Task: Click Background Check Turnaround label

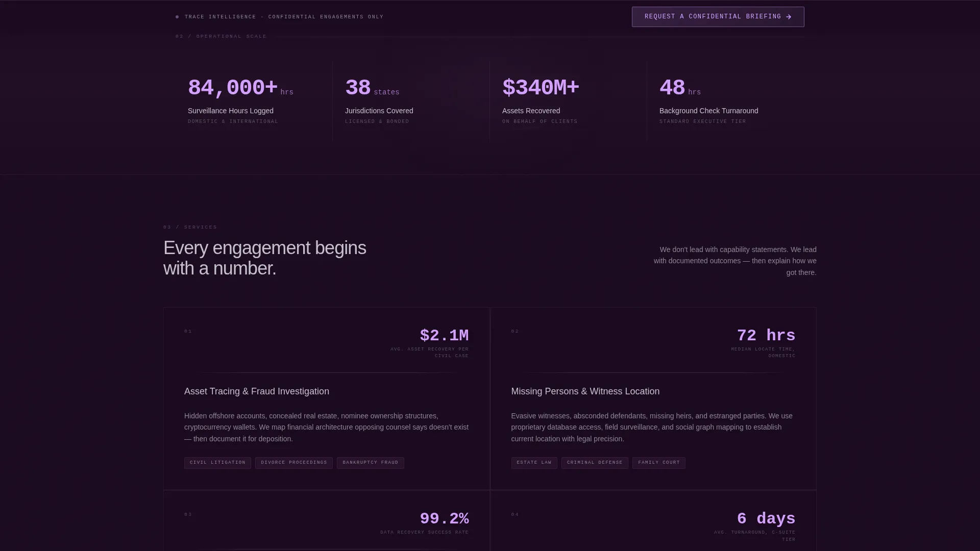Action: pyautogui.click(x=708, y=111)
